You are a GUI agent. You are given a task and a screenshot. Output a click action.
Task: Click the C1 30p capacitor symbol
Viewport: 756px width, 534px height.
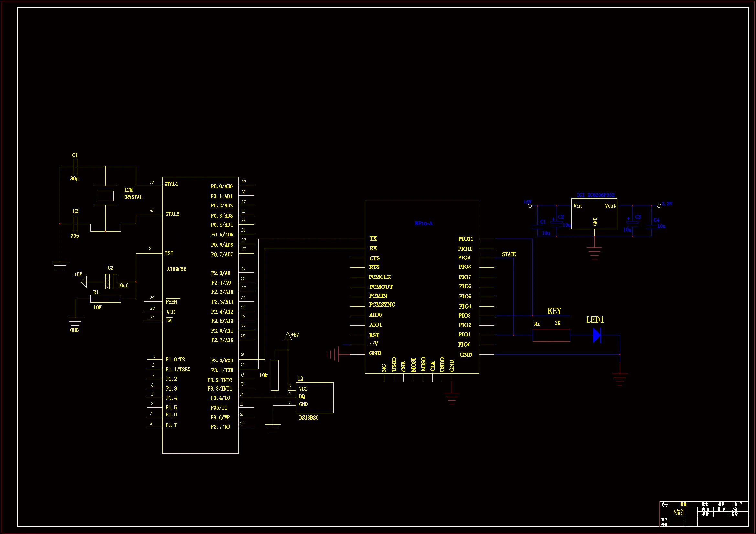(75, 167)
